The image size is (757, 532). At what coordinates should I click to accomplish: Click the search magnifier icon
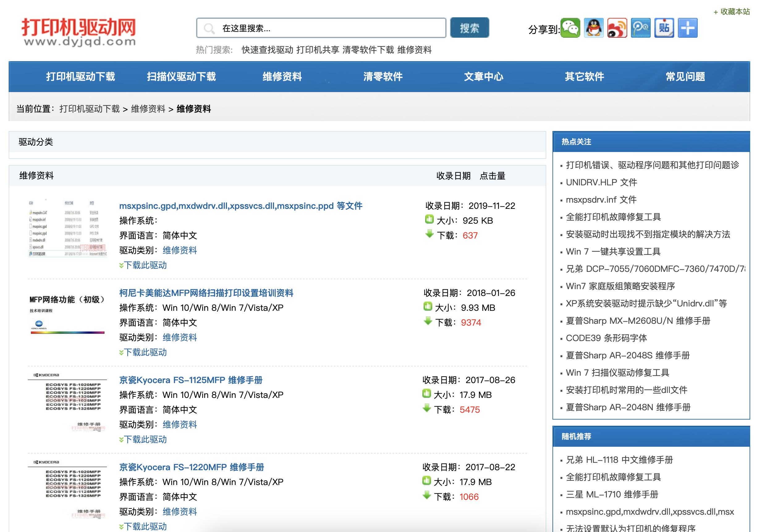[209, 28]
